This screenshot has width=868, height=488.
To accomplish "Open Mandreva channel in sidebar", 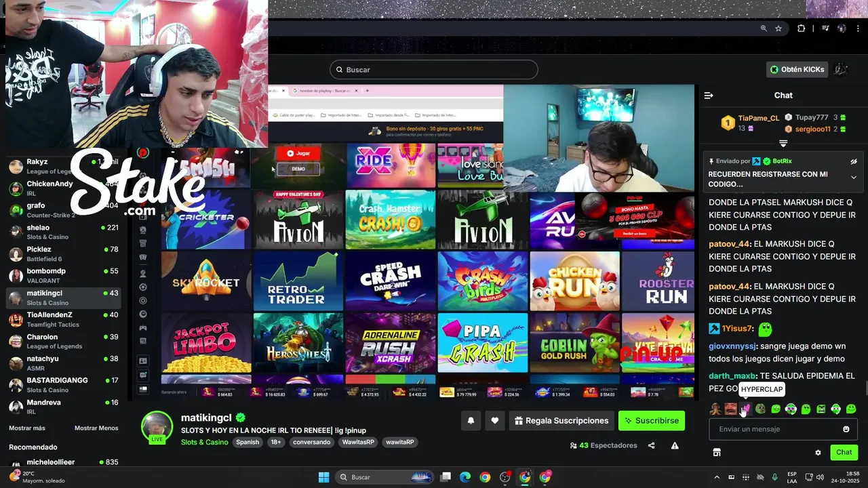I will click(x=64, y=407).
